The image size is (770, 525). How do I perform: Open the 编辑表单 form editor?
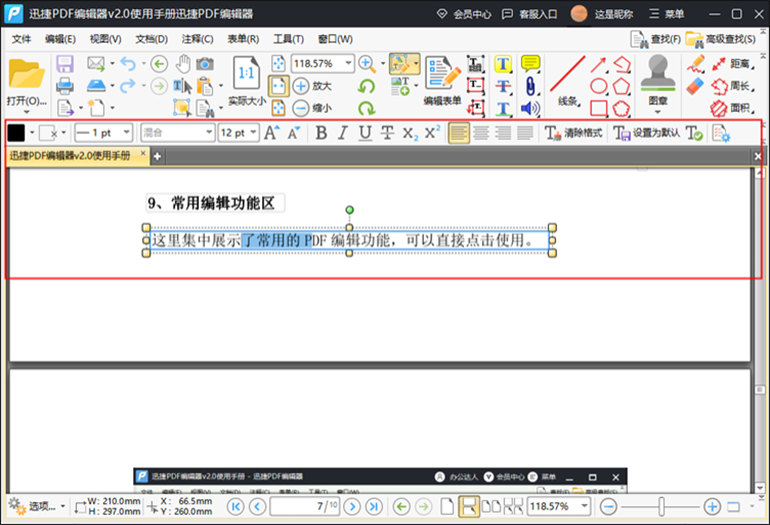pyautogui.click(x=442, y=81)
